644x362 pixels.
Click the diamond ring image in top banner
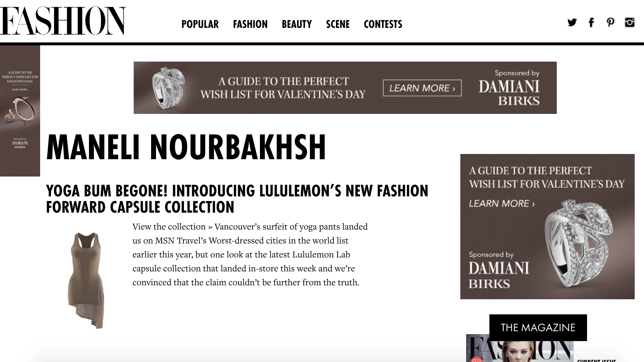coord(169,88)
